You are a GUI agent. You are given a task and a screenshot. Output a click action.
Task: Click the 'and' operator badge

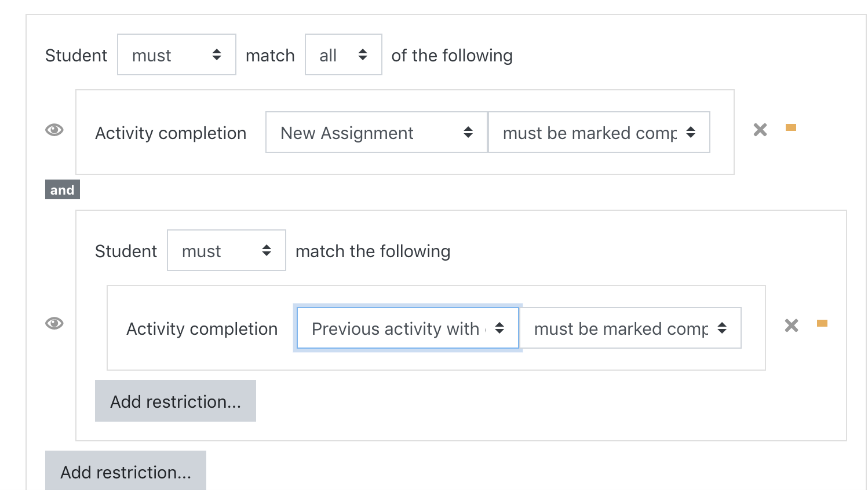point(63,189)
